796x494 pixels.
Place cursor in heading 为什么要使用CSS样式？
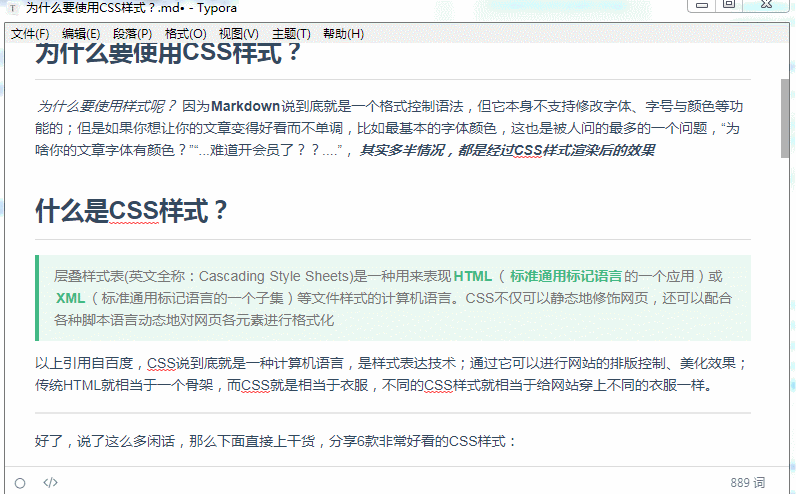click(168, 54)
